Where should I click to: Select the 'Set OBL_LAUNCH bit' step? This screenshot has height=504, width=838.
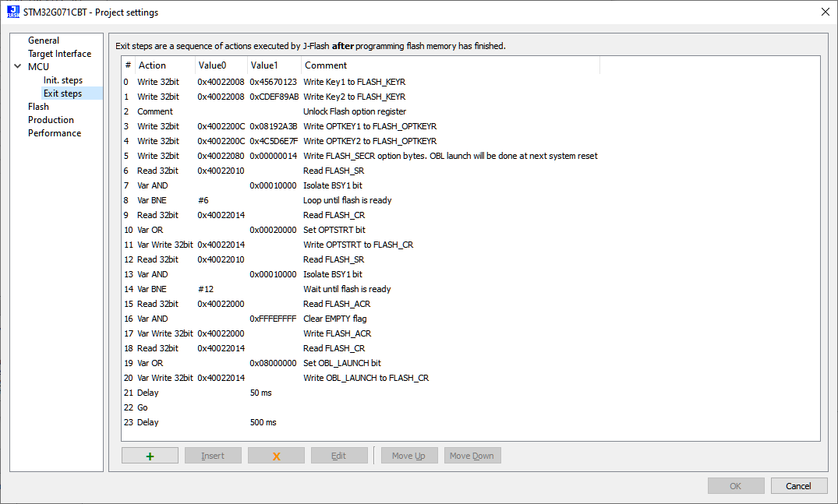[361, 363]
